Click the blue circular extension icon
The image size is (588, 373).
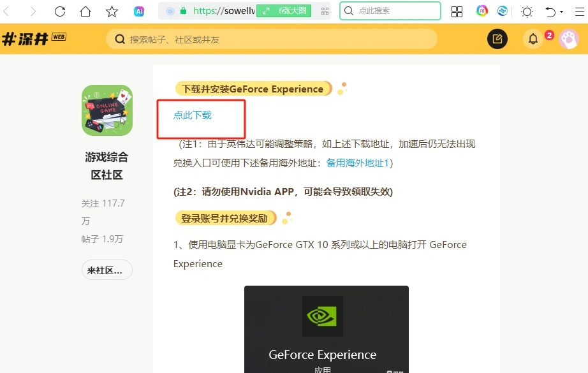click(502, 11)
